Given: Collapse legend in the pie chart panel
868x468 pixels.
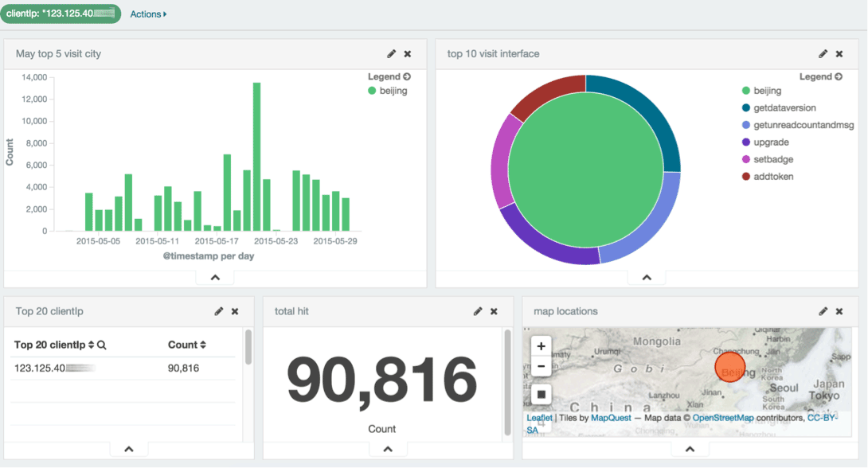Looking at the screenshot, I should pos(821,76).
